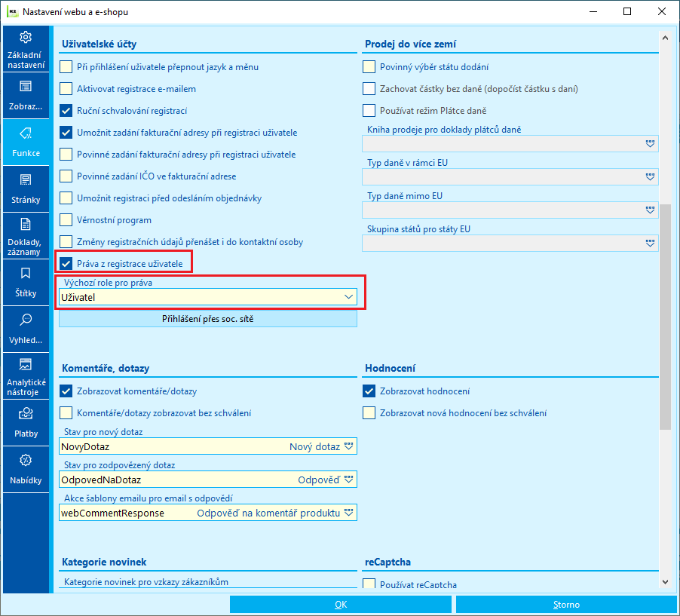Cancel with the Storno button
The image size is (680, 616).
[x=566, y=604]
